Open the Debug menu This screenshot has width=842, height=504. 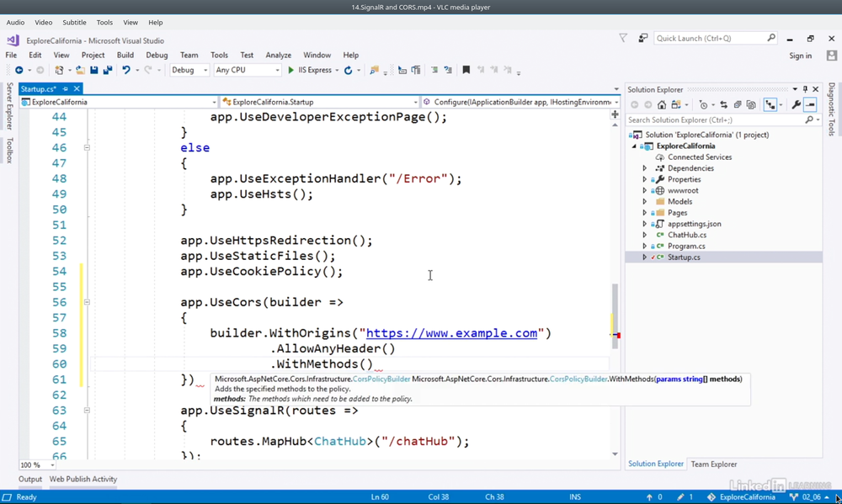pos(157,55)
